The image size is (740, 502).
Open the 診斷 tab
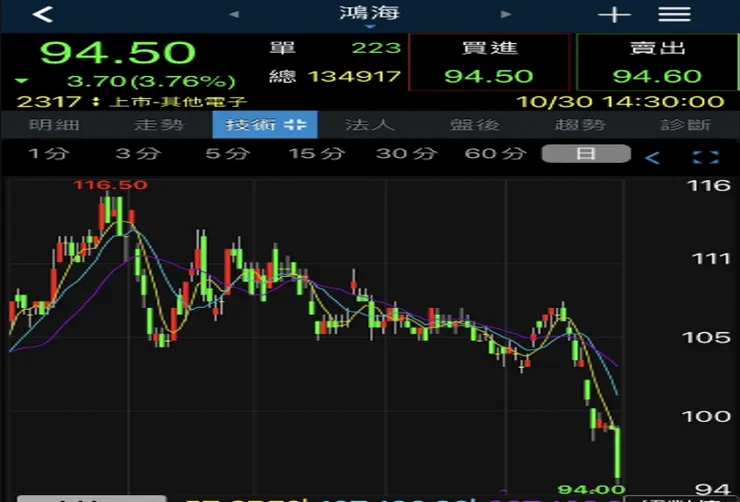point(685,125)
